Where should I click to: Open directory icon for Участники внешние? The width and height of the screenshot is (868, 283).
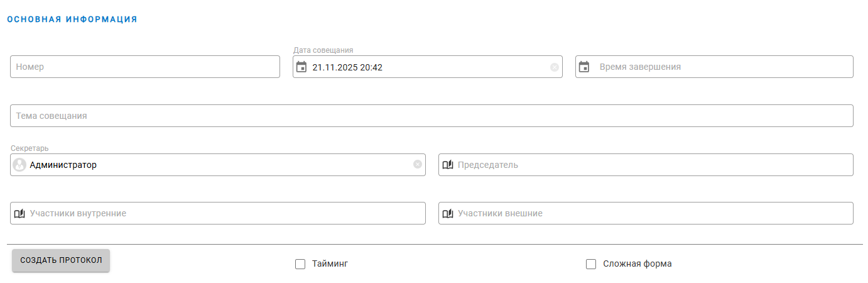448,213
